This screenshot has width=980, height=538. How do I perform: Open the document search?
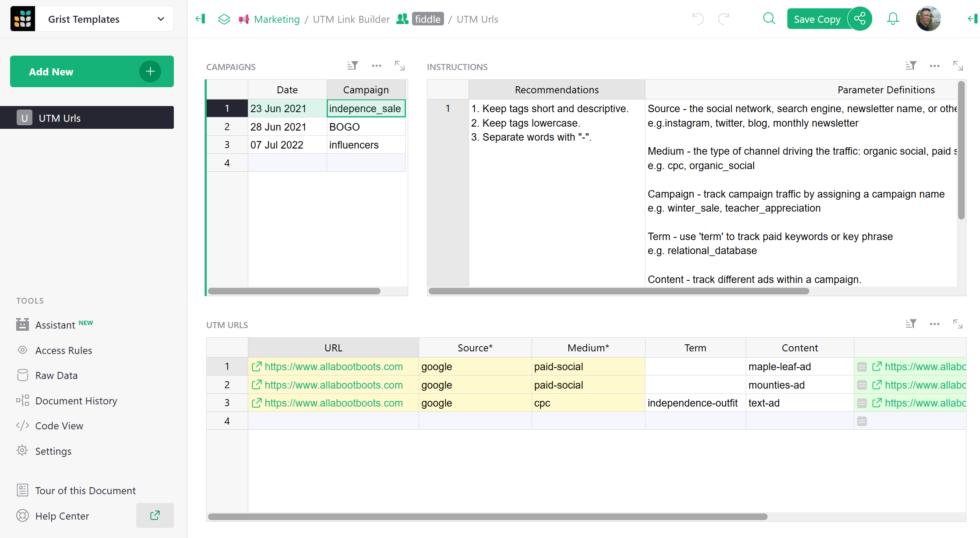coord(769,18)
